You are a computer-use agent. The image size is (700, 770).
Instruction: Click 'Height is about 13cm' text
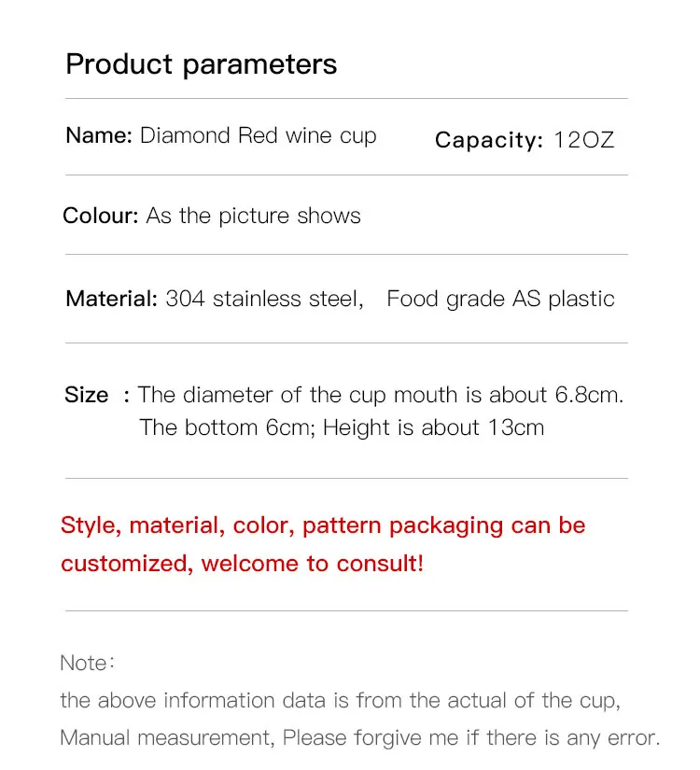[434, 427]
